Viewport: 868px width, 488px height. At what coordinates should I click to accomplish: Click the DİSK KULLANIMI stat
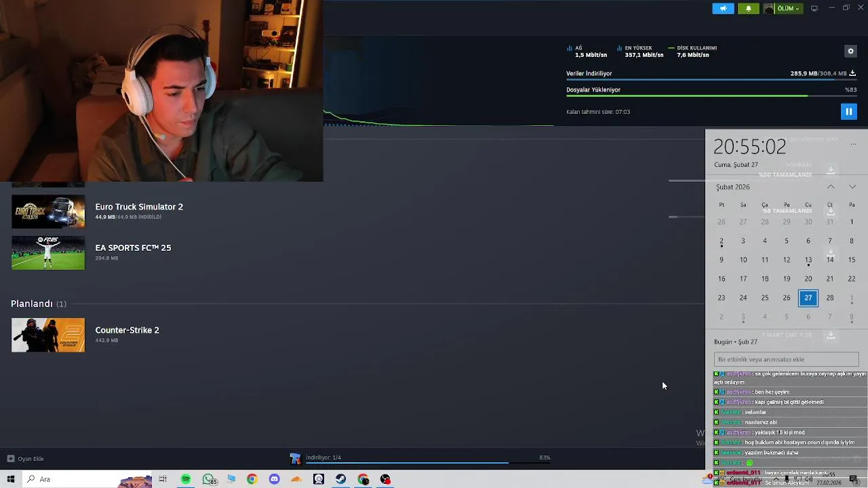(x=692, y=52)
